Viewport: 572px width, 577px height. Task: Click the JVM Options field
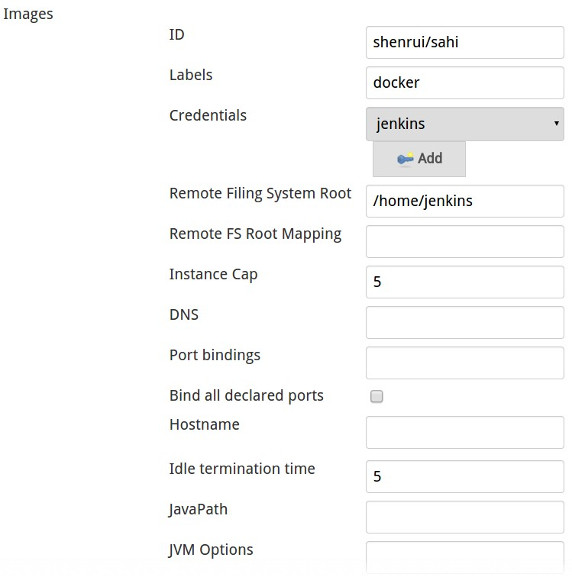pyautogui.click(x=465, y=557)
